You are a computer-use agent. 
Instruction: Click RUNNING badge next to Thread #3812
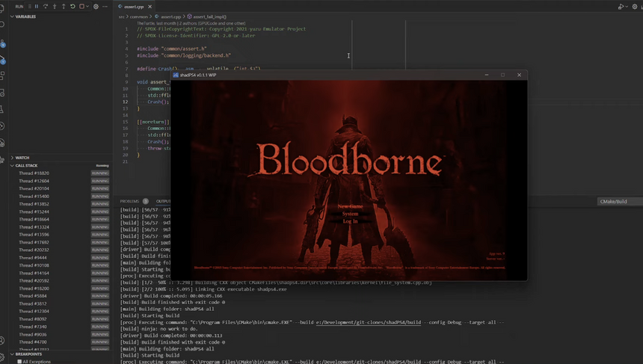pos(100,303)
